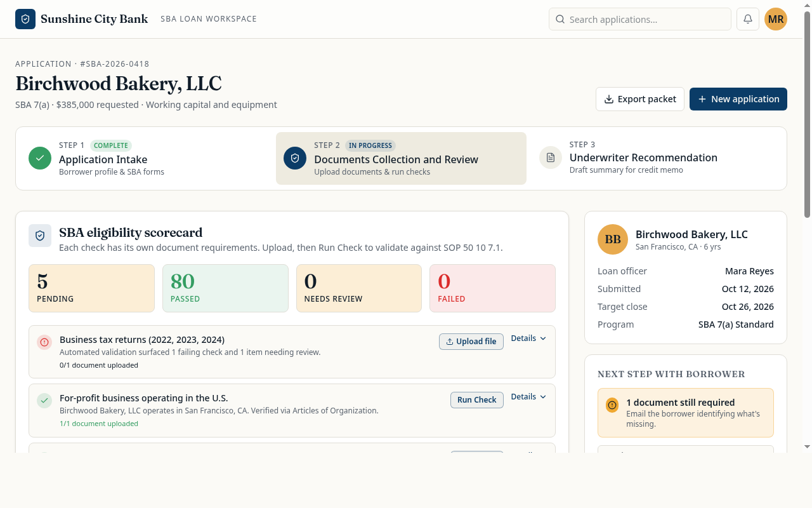This screenshot has width=812, height=508.
Task: Upload file for Business tax returns
Action: pos(471,342)
